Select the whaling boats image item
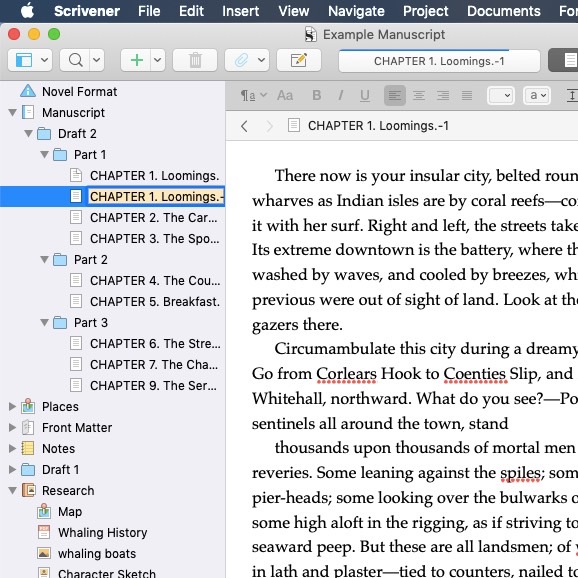 [x=97, y=553]
